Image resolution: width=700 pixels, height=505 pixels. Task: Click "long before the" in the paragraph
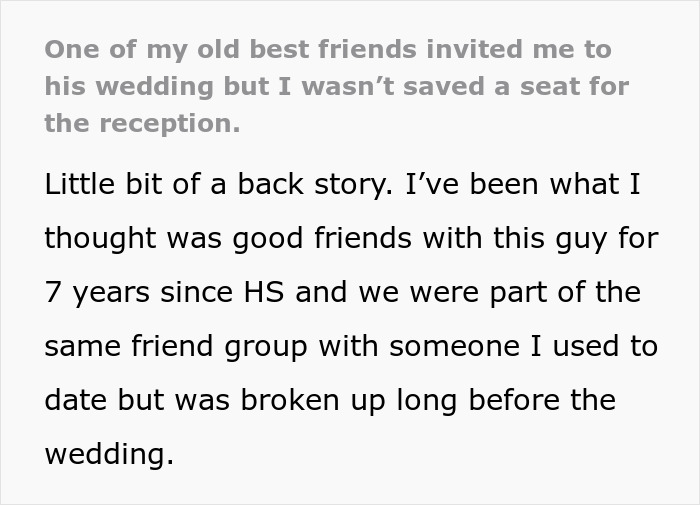point(506,400)
